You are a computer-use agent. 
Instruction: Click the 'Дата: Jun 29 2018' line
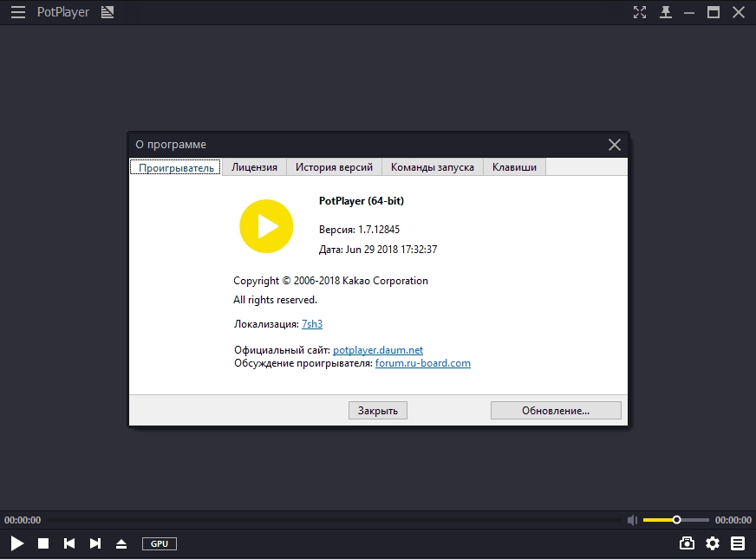point(378,249)
